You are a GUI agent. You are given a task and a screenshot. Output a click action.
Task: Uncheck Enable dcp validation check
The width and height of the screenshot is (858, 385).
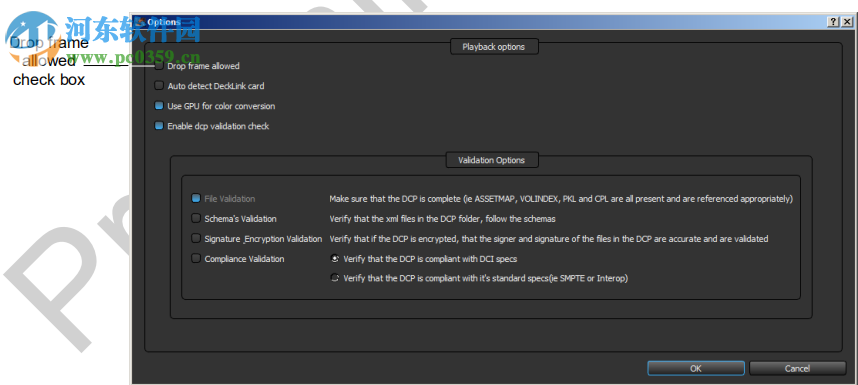159,126
